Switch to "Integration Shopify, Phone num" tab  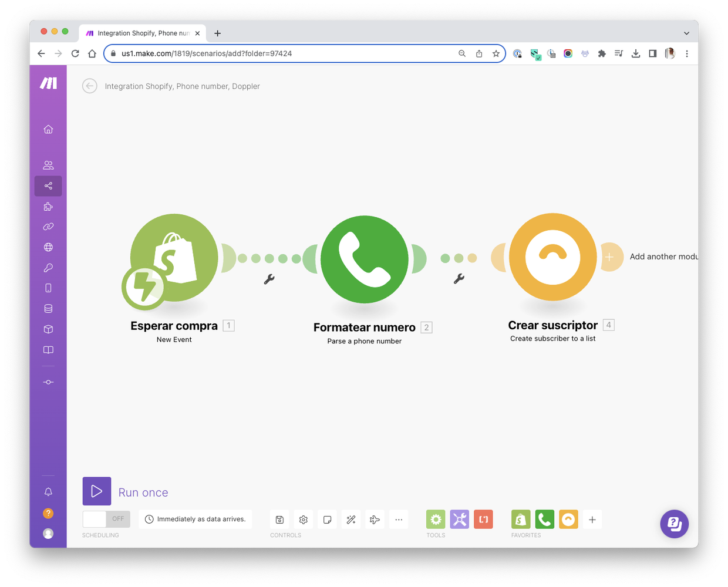click(x=143, y=33)
